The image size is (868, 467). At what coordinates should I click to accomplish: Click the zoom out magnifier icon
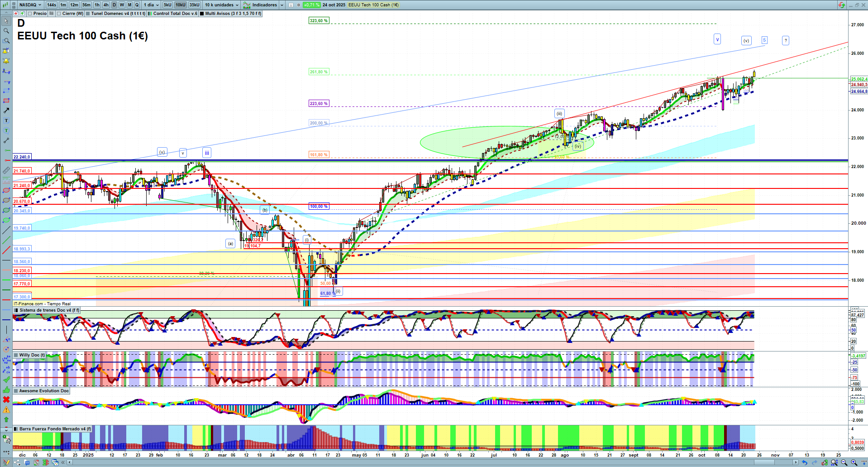click(x=844, y=462)
